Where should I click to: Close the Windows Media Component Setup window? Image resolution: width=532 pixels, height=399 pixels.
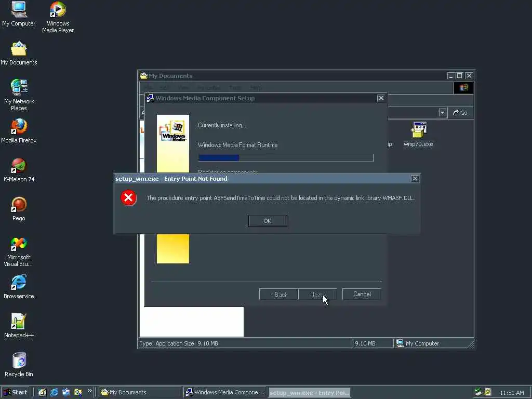(381, 98)
